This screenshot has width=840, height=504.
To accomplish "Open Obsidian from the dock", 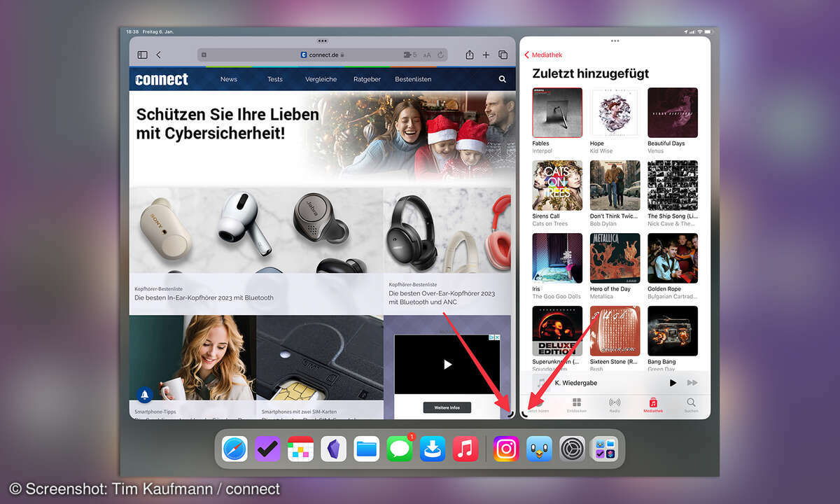I will 333,448.
